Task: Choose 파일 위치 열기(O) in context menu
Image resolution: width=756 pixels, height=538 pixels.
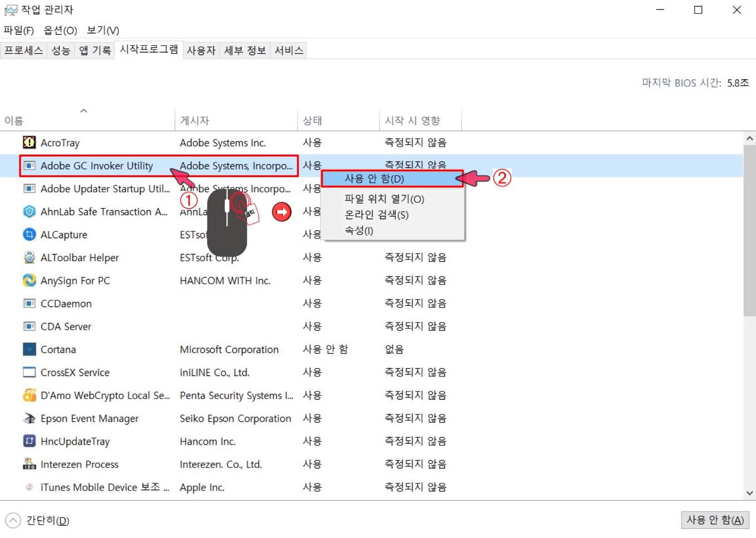Action: pos(393,199)
